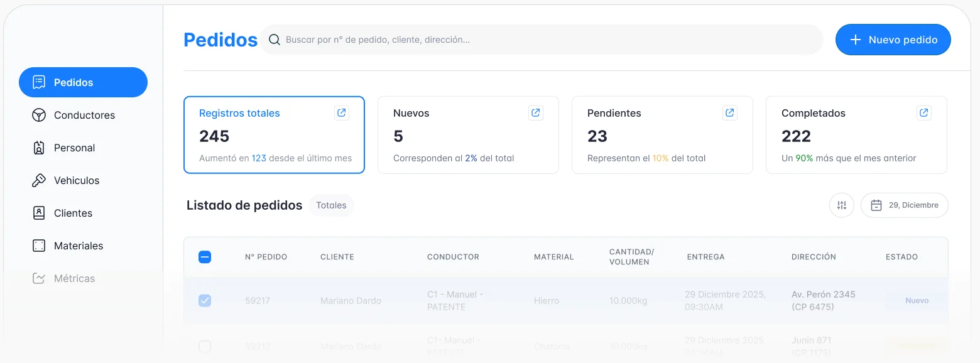This screenshot has width=980, height=363.
Task: Click the 245 total records value
Action: [x=214, y=136]
